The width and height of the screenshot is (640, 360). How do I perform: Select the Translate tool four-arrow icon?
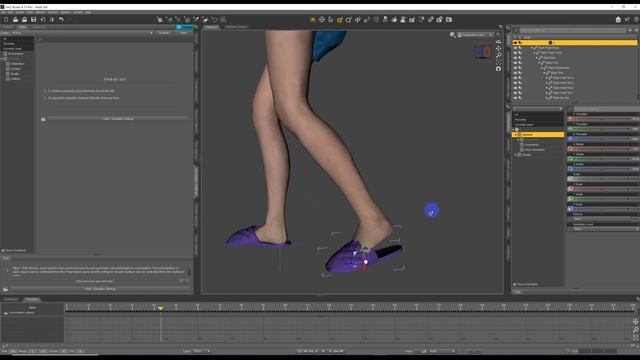(358, 20)
